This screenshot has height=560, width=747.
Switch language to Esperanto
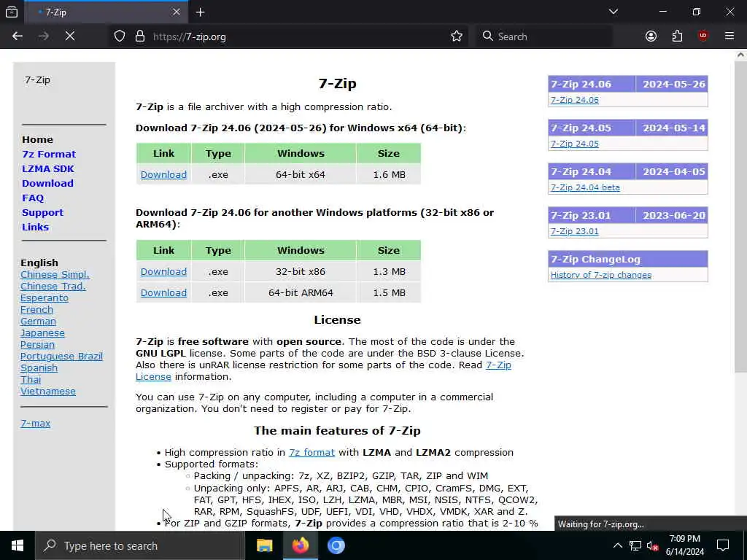(44, 298)
